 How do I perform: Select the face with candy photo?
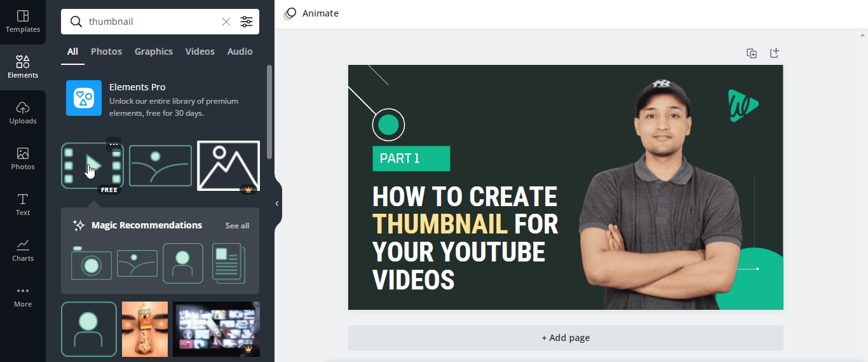click(145, 329)
